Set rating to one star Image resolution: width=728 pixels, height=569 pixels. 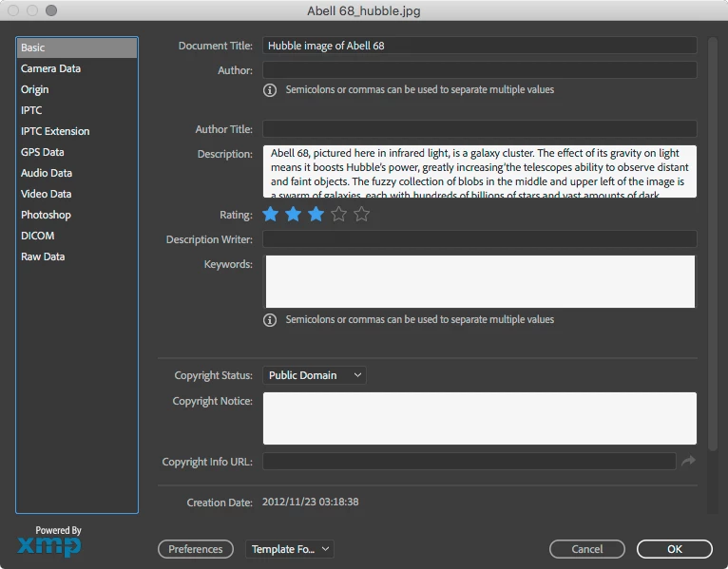(270, 215)
